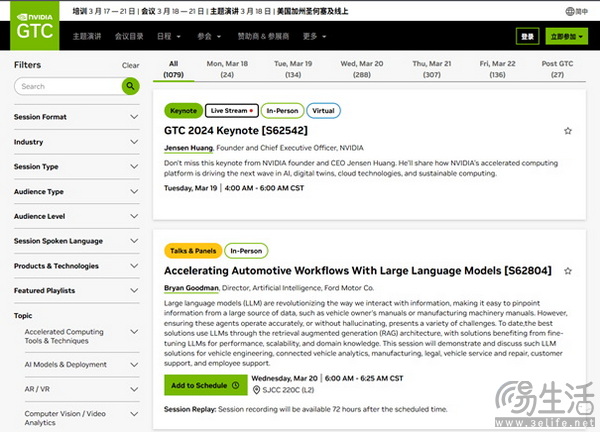
Task: Open the 参会 dropdown menu
Action: [209, 36]
